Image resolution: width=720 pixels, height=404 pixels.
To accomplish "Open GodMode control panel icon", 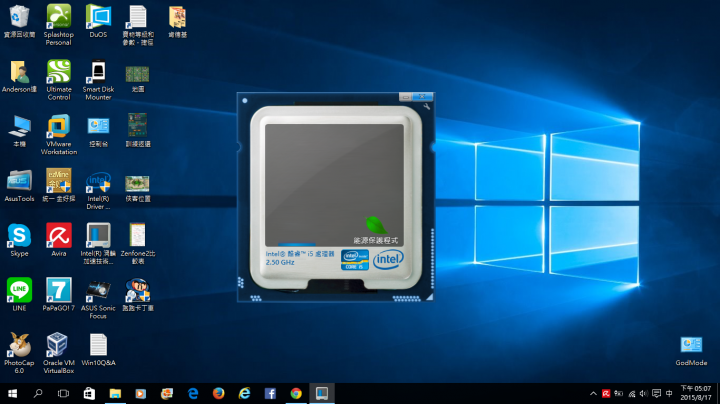I will click(x=691, y=351).
